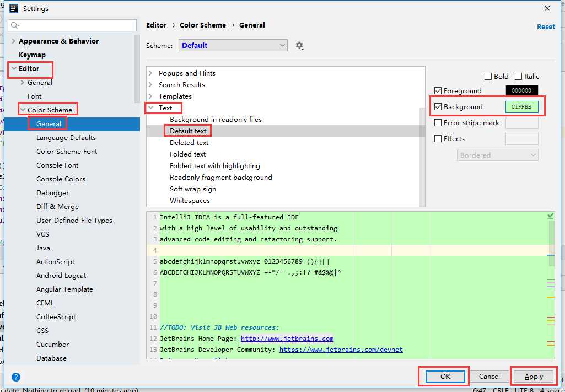Click the Cancel button
The height and width of the screenshot is (392, 565).
(x=489, y=376)
